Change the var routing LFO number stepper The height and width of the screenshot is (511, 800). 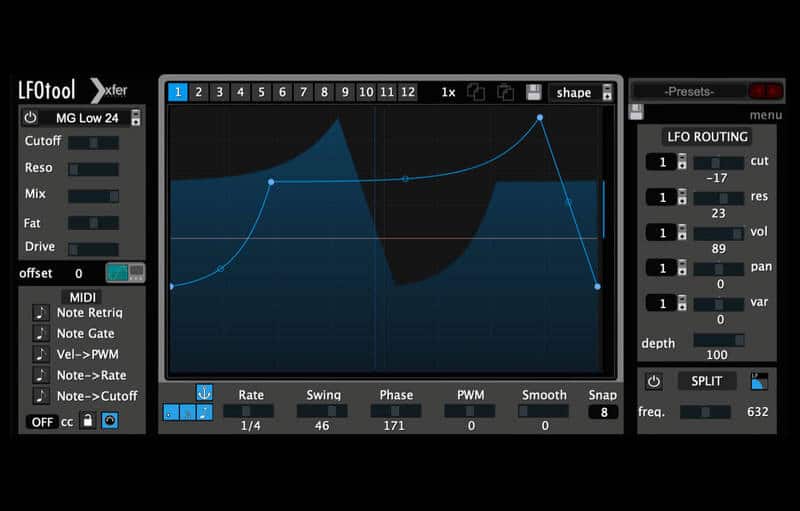tap(682, 303)
